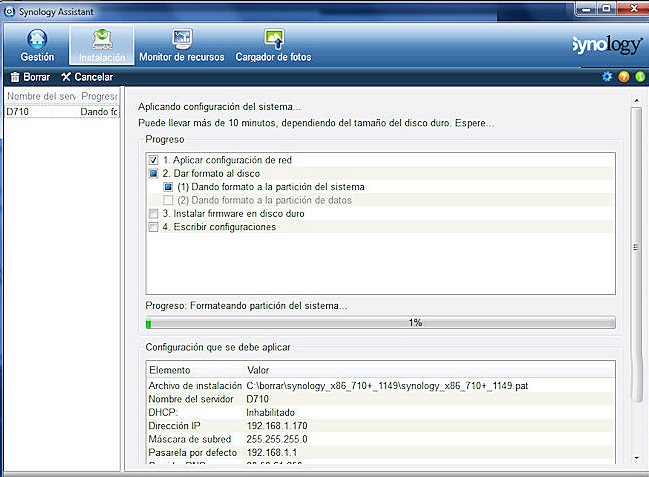Maximize the Synology Assistant window
649x477 pixels.
(x=606, y=9)
